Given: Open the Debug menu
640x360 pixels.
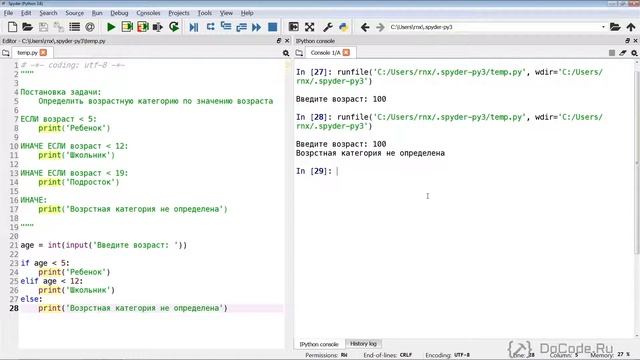Looking at the screenshot, I should (119, 13).
